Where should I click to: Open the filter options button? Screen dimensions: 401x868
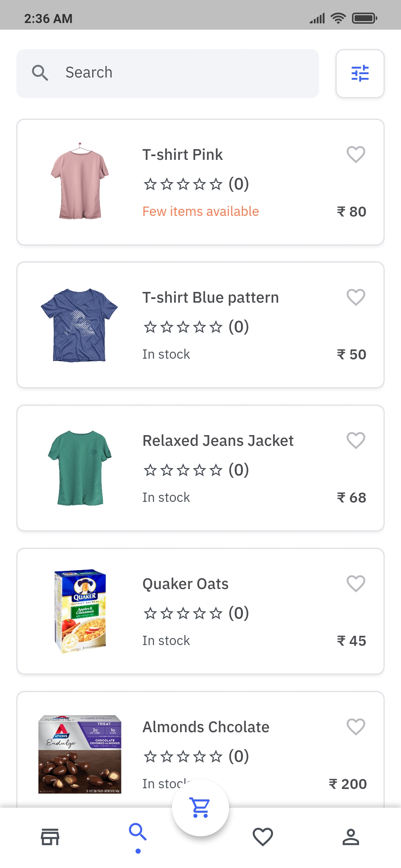tap(360, 73)
